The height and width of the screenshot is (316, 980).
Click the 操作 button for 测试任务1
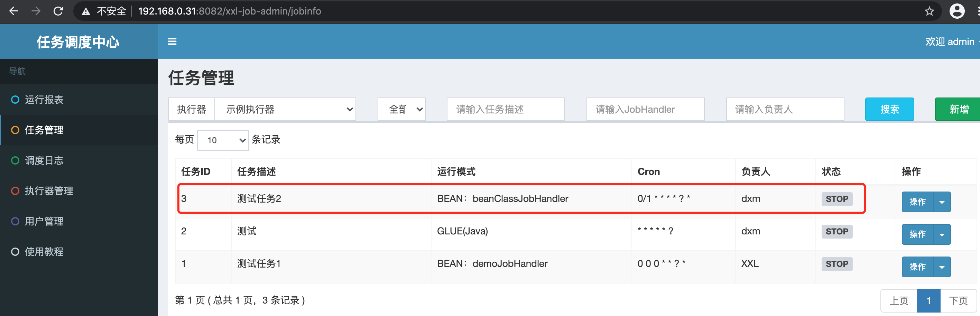(x=917, y=267)
